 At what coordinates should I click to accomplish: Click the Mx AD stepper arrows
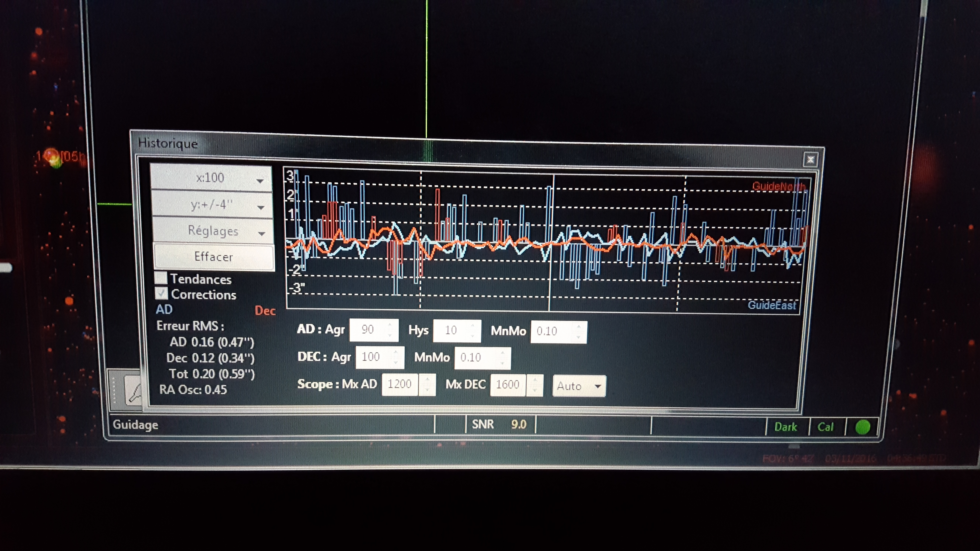point(427,384)
